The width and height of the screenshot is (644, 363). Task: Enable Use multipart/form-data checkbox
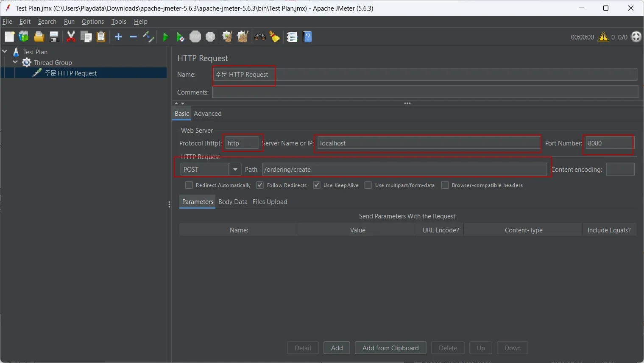(x=368, y=185)
